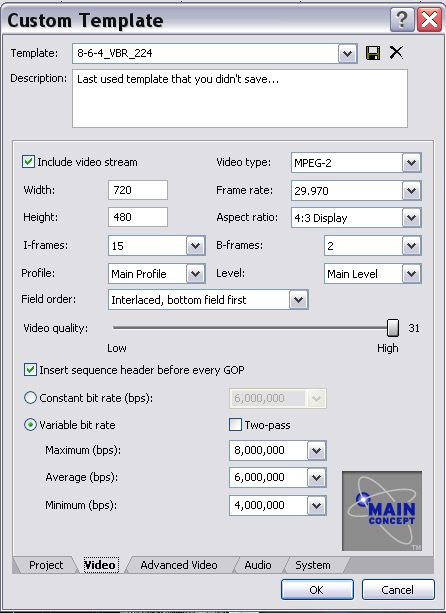The height and width of the screenshot is (613, 446).
Task: Switch to the Audio tab
Action: point(258,565)
